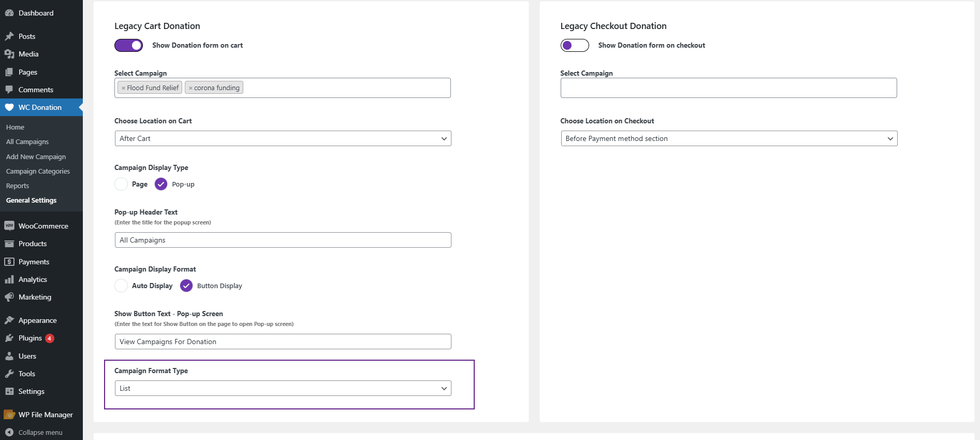The height and width of the screenshot is (440, 980).
Task: Click the Choose Location on Cart label
Action: [153, 121]
